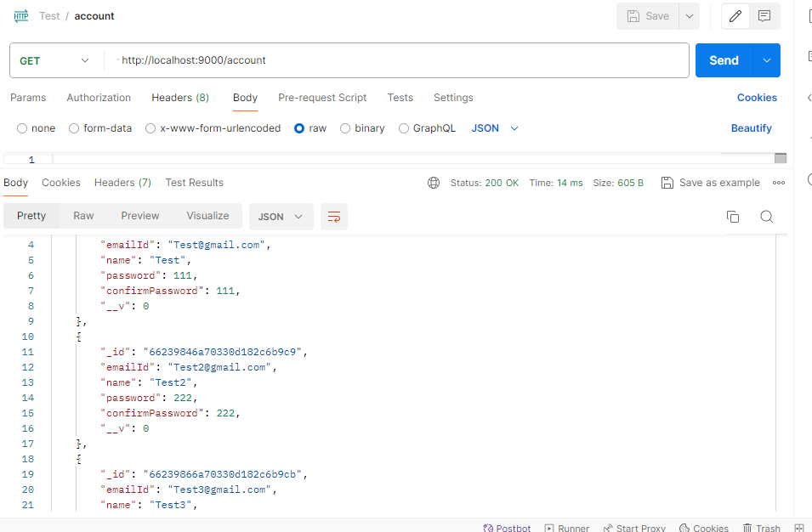The height and width of the screenshot is (532, 812).
Task: Click the Save as example icon
Action: [x=667, y=183]
